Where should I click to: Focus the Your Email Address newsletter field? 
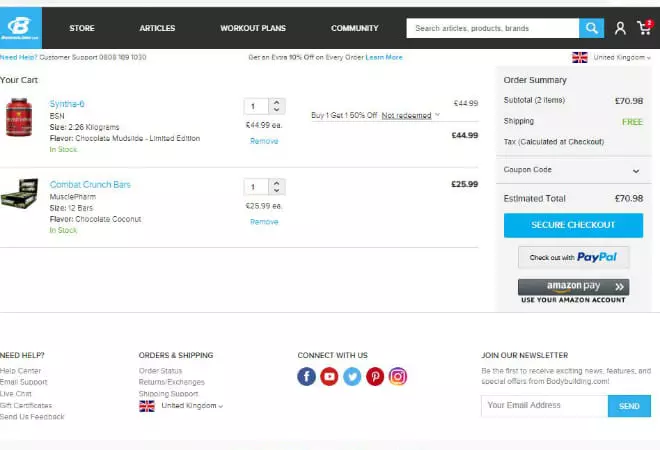point(544,406)
